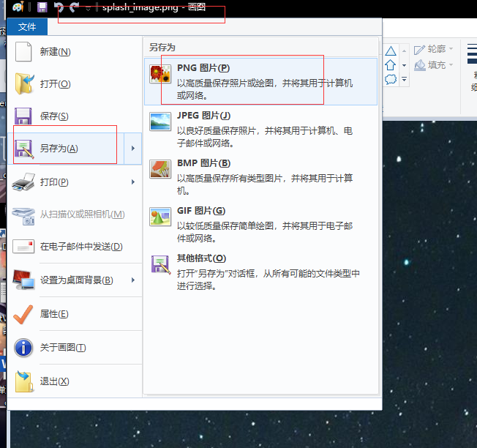Click the paintbrush thumbnail icon for BMP
Image resolution: width=477 pixels, height=448 pixels.
coord(160,169)
